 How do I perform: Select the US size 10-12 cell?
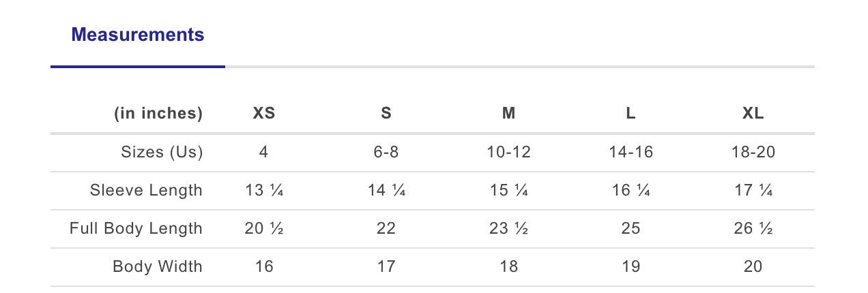point(508,152)
